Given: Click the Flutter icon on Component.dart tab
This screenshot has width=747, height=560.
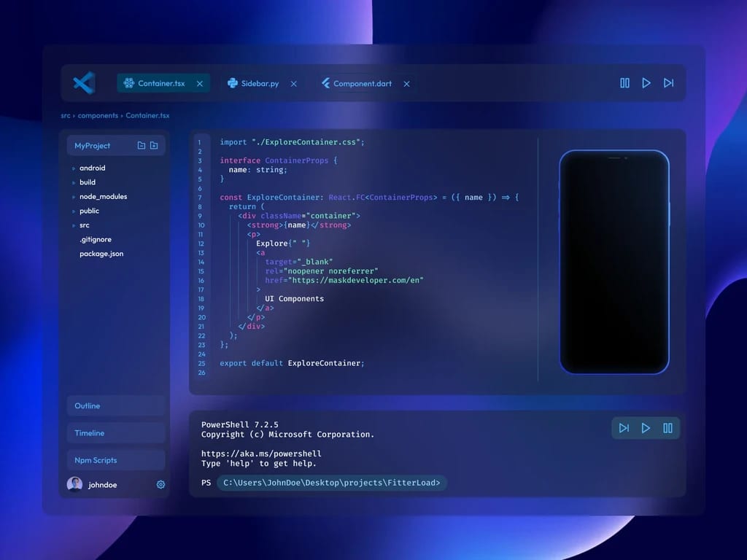Looking at the screenshot, I should pyautogui.click(x=326, y=83).
